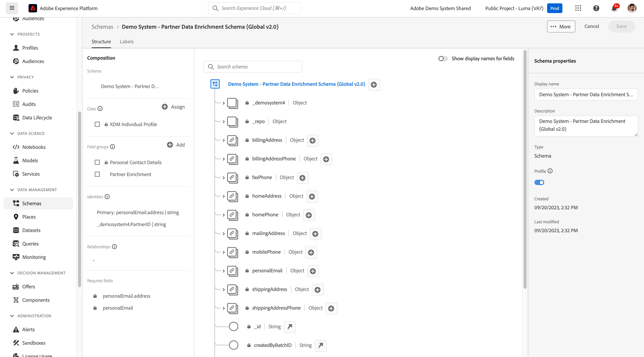Check the XDM Individual Profile checkbox
Screen dimensions: 644x357
(97, 124)
